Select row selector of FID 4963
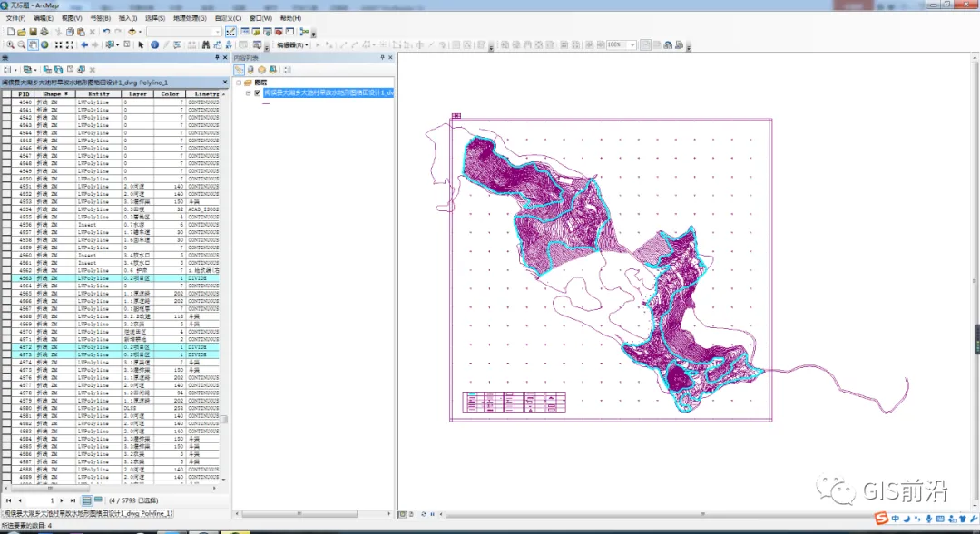Viewport: 980px width, 534px height. point(6,278)
